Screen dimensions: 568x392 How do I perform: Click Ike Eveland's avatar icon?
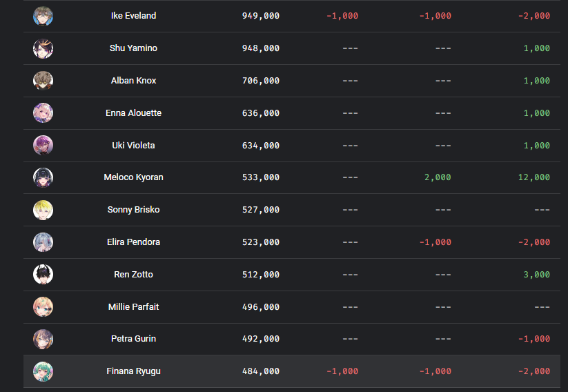pos(43,16)
